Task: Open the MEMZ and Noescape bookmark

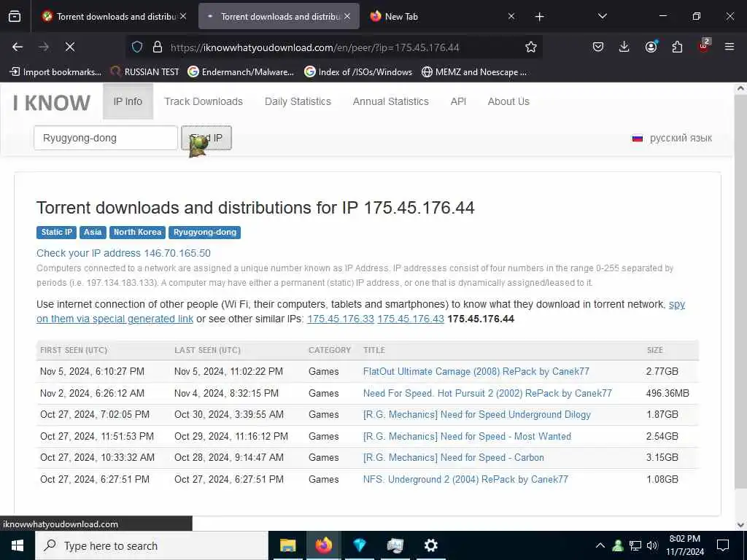Action: 474,72
